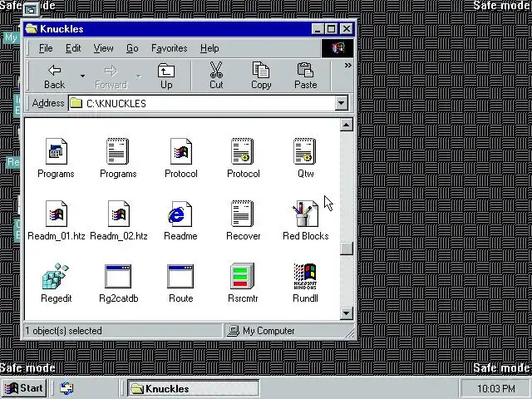Minimize the Knuckles window
Screen dimensions: 532x399
[318, 29]
